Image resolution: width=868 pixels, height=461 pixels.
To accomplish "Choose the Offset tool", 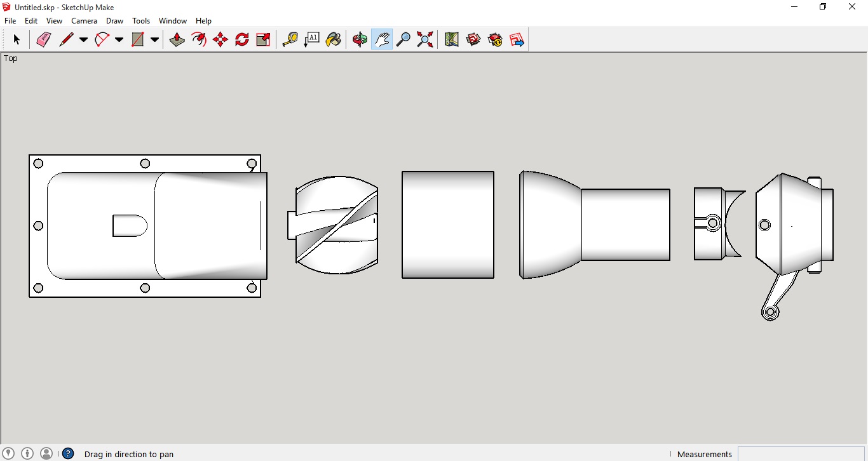I will [x=199, y=39].
